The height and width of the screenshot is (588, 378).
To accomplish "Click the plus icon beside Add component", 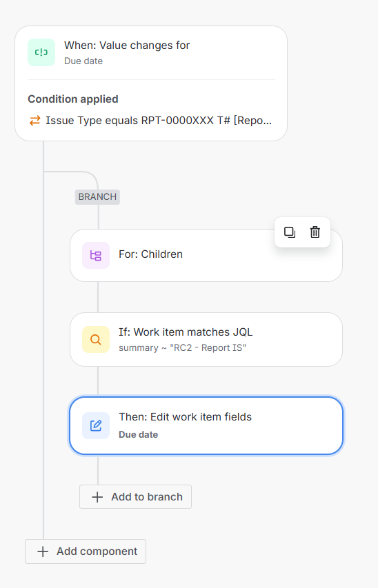I will point(43,551).
